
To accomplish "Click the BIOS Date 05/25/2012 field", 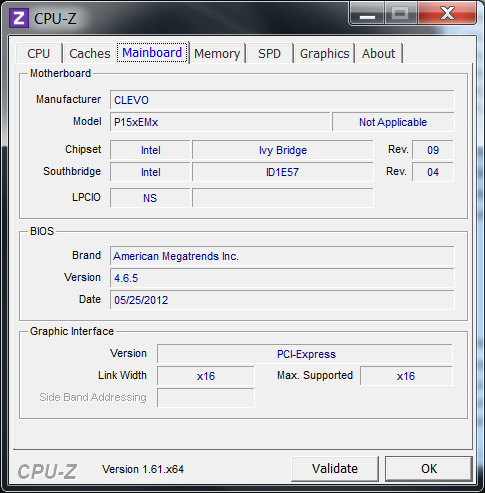I will pos(282,300).
